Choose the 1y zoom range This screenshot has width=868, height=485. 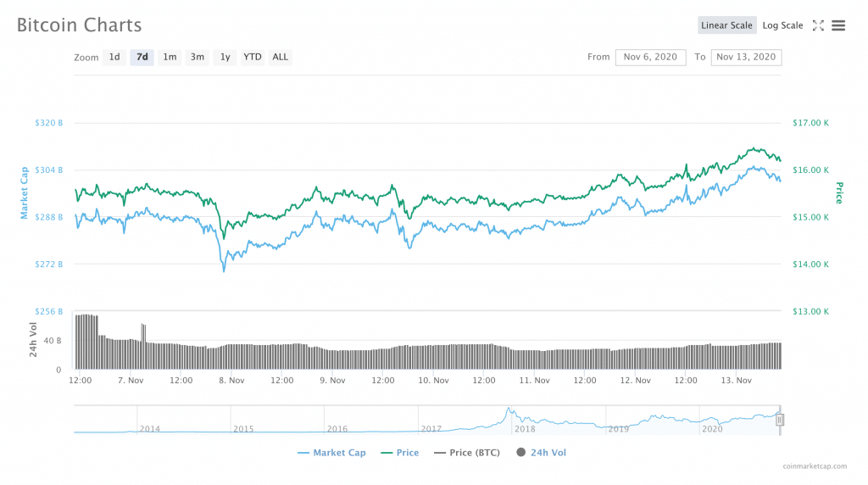click(x=225, y=57)
